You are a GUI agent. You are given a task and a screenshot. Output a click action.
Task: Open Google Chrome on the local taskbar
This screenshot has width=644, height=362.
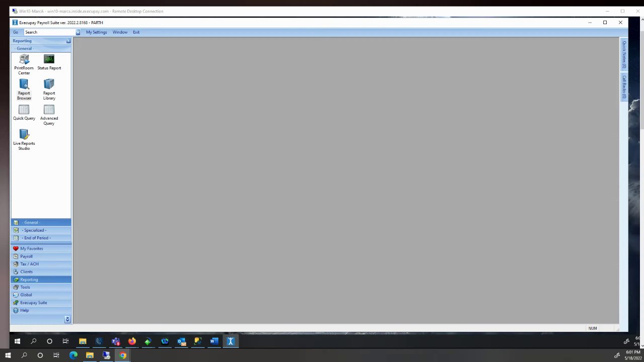(x=123, y=355)
